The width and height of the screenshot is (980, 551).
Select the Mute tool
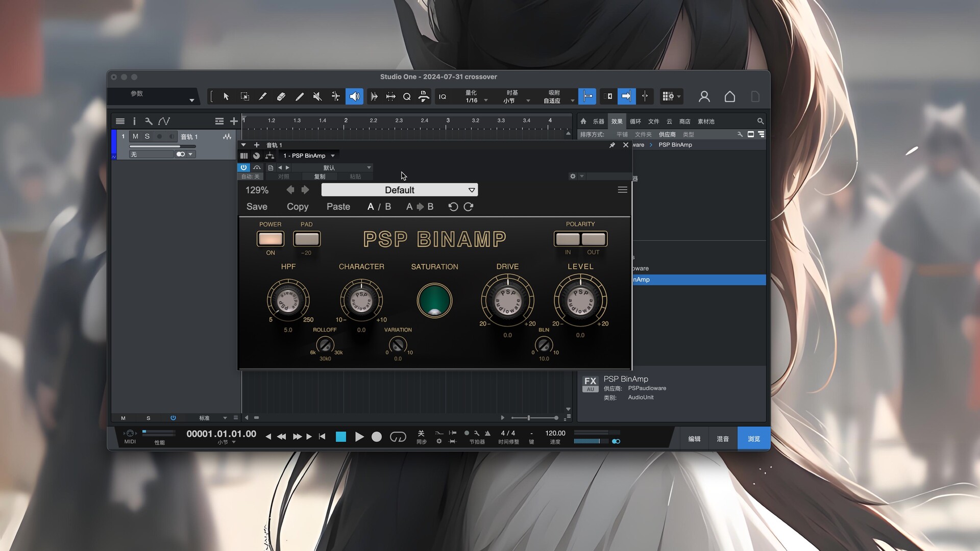(317, 96)
